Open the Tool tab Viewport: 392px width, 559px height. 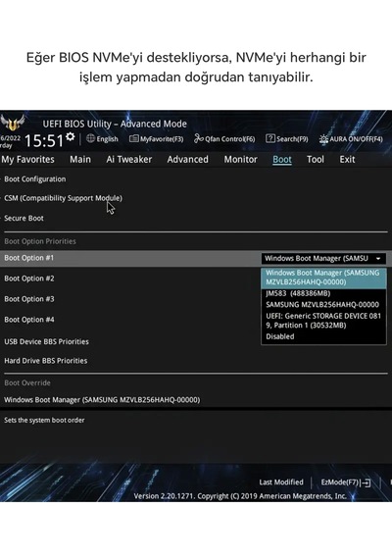tap(316, 159)
